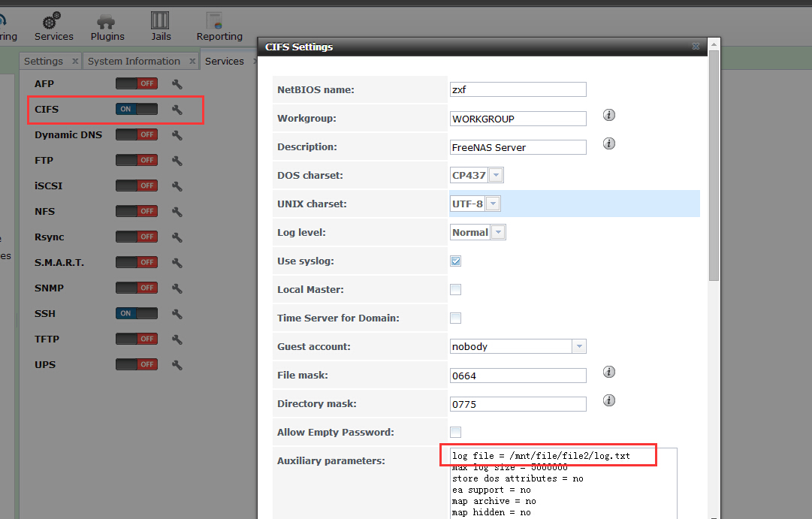Open UPS settings wrench icon

click(x=177, y=364)
